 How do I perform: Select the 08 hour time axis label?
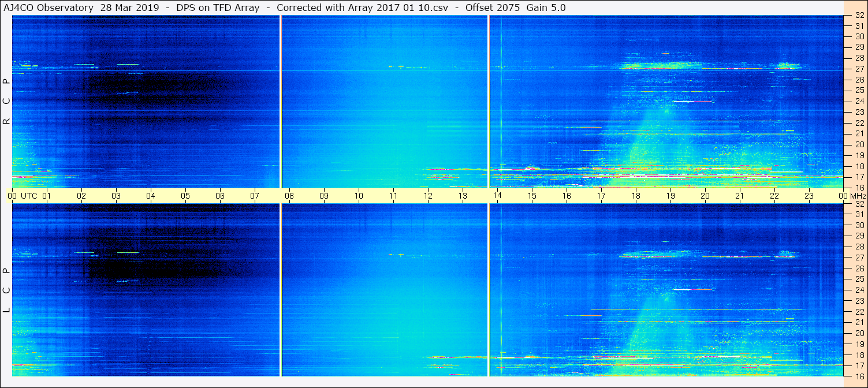[289, 196]
